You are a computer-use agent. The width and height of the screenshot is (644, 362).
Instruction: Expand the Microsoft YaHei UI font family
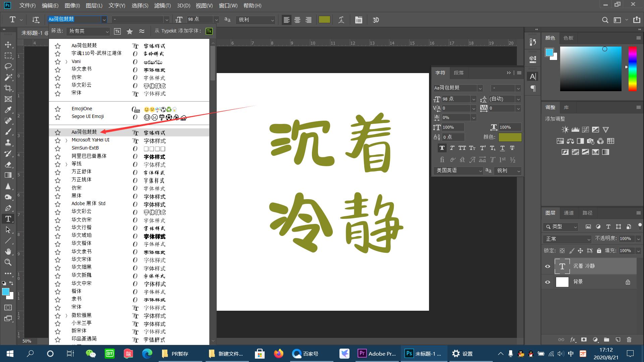pos(66,140)
